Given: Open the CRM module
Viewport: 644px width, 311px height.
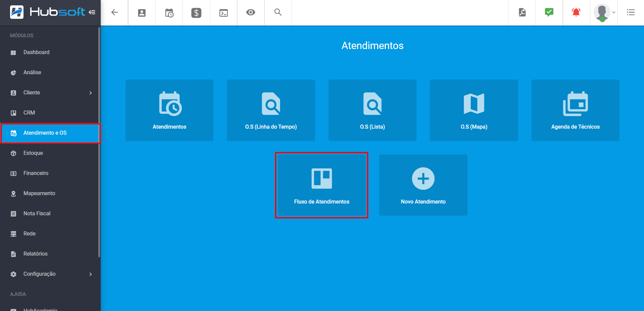Looking at the screenshot, I should coord(50,113).
